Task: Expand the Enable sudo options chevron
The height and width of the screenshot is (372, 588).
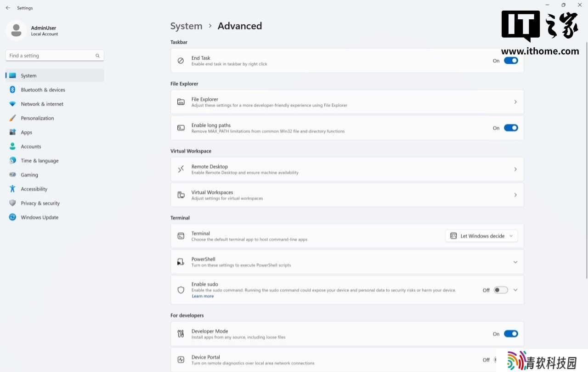Action: 515,290
